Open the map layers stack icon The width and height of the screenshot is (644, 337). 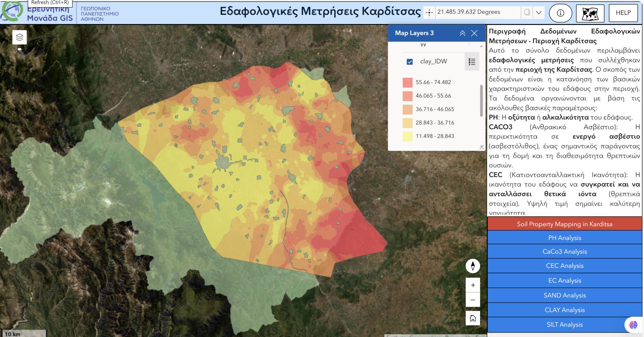coord(19,37)
